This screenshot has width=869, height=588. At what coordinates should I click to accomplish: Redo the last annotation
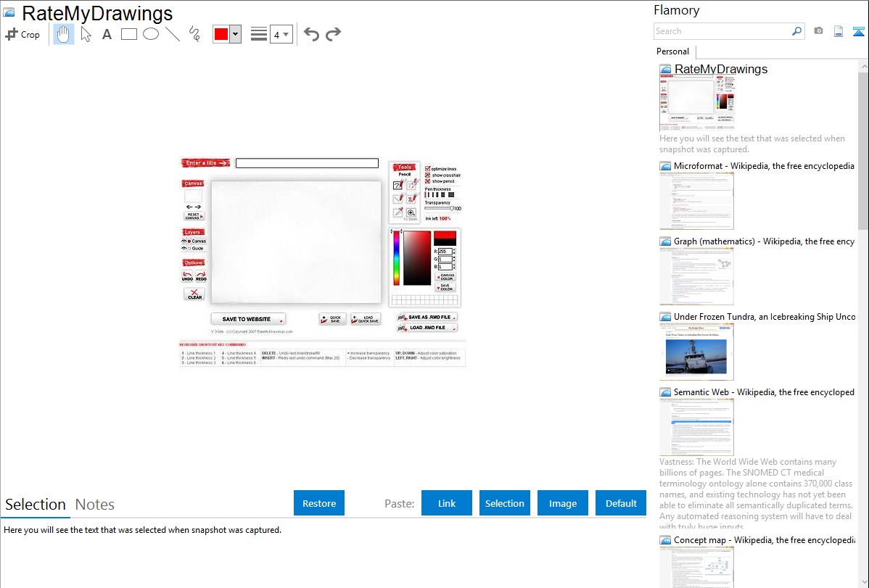(333, 34)
